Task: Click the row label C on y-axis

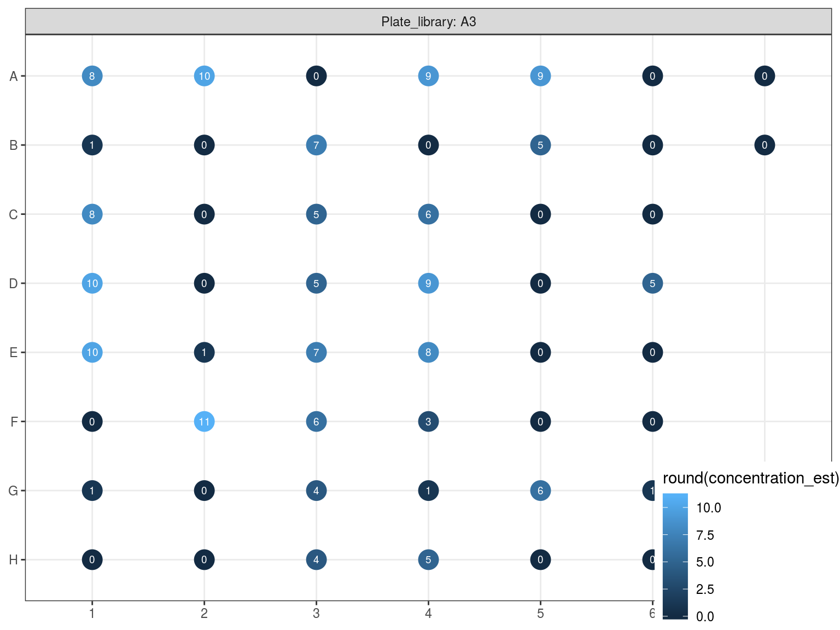Action: [x=14, y=214]
